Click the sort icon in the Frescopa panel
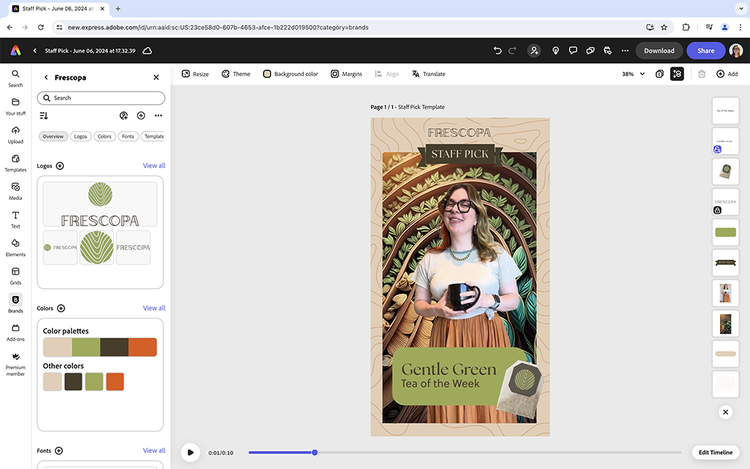Screen dimensions: 750x469 coord(44,116)
